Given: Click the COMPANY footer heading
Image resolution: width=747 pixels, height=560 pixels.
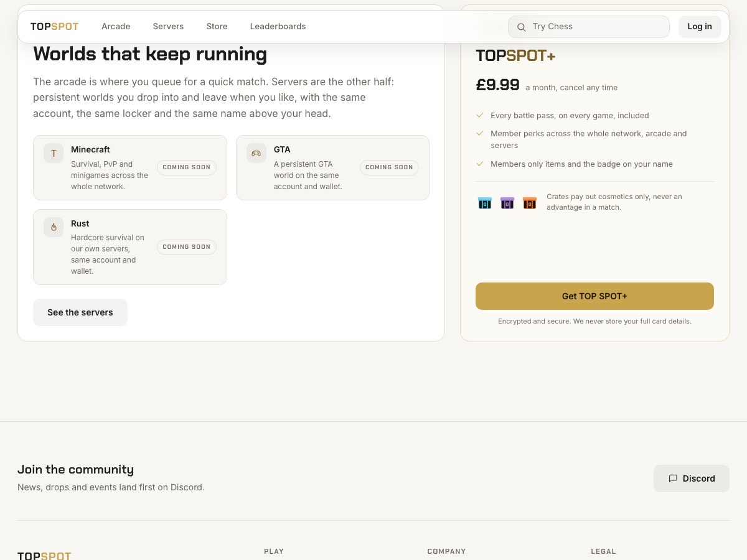Looking at the screenshot, I should coord(446,551).
